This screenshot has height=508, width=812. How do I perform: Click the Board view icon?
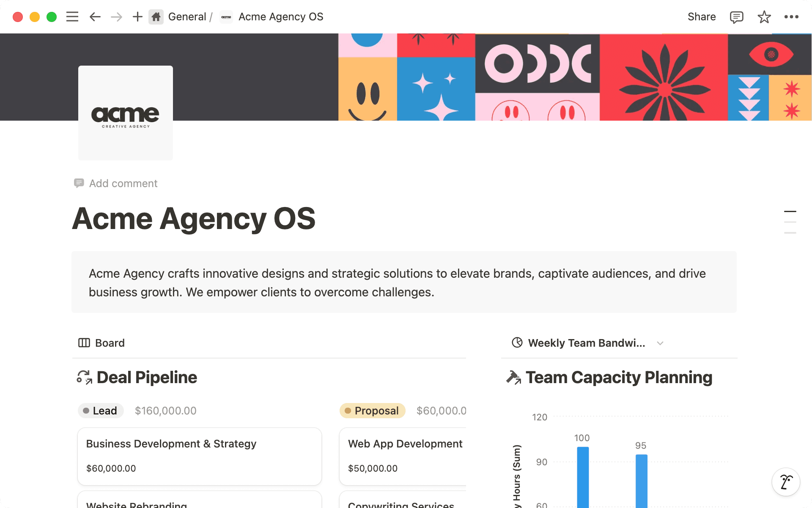click(84, 343)
